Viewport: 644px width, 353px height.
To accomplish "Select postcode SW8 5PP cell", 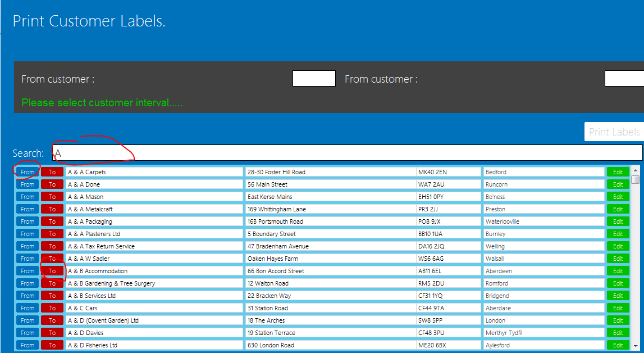I will [449, 320].
